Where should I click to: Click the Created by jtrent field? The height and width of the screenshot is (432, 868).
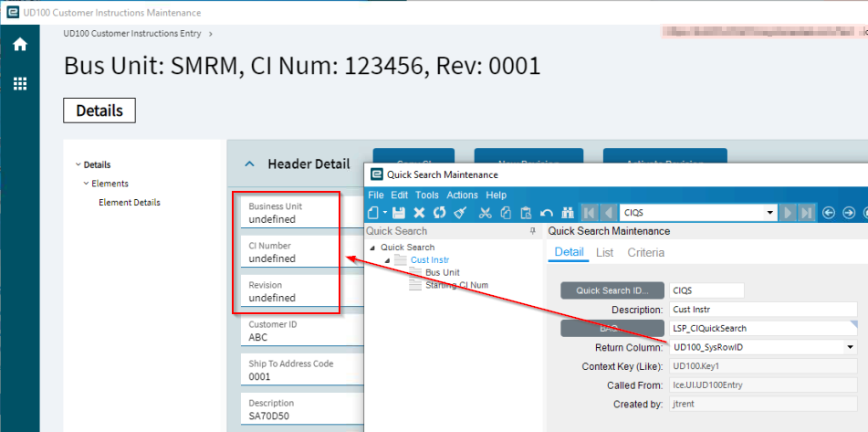click(763, 404)
